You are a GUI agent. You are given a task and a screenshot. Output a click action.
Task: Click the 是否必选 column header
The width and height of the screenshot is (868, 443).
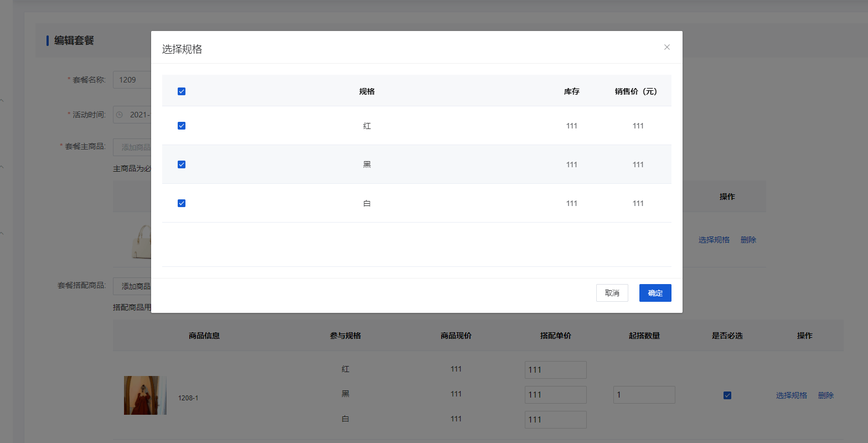[x=727, y=336]
